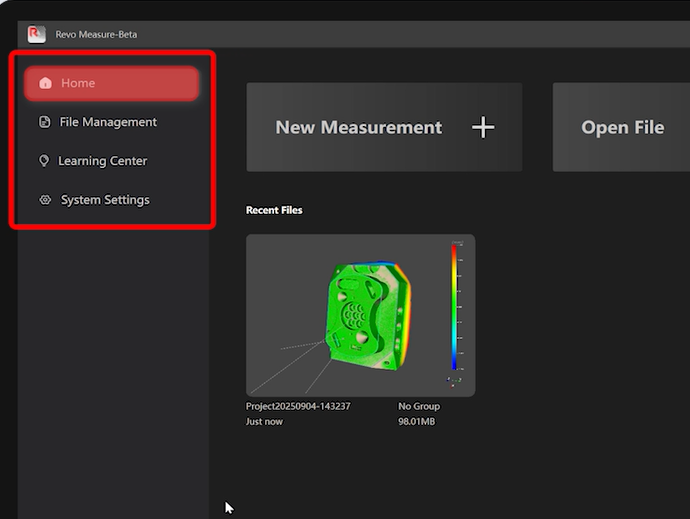Click the Revo Measure app logo
690x519 pixels.
[x=37, y=34]
